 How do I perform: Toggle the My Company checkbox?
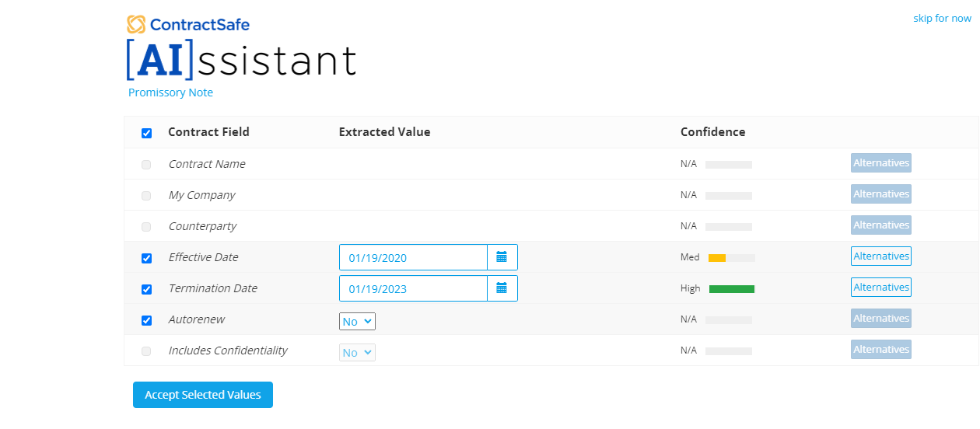pos(146,196)
